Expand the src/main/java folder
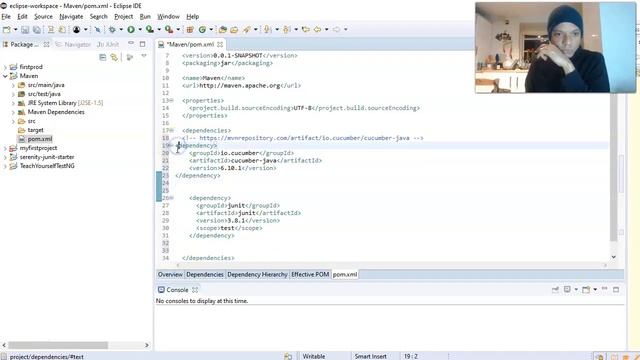This screenshot has height=360, width=640. point(13,85)
